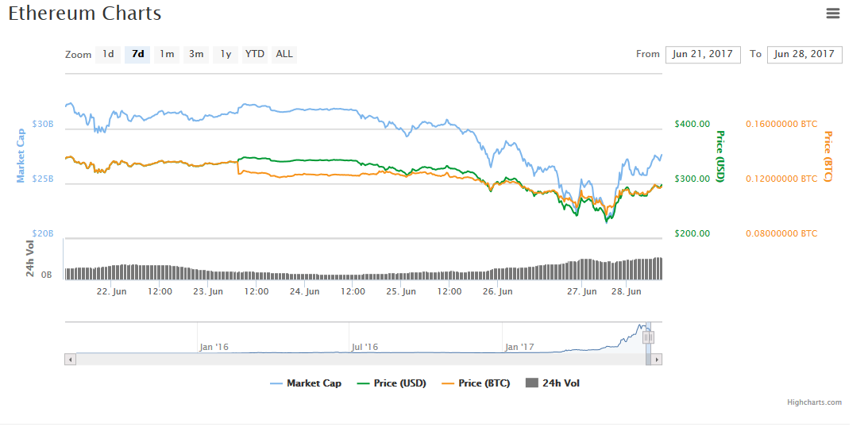Select 1y zoom range

point(226,54)
